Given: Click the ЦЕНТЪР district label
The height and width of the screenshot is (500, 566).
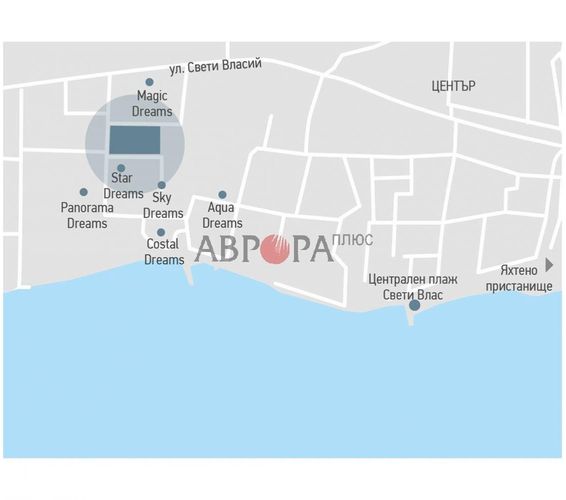Looking at the screenshot, I should (x=453, y=86).
